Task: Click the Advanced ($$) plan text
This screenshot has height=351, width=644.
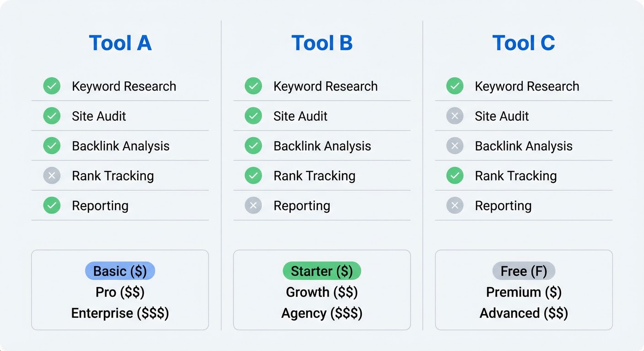Action: [524, 313]
